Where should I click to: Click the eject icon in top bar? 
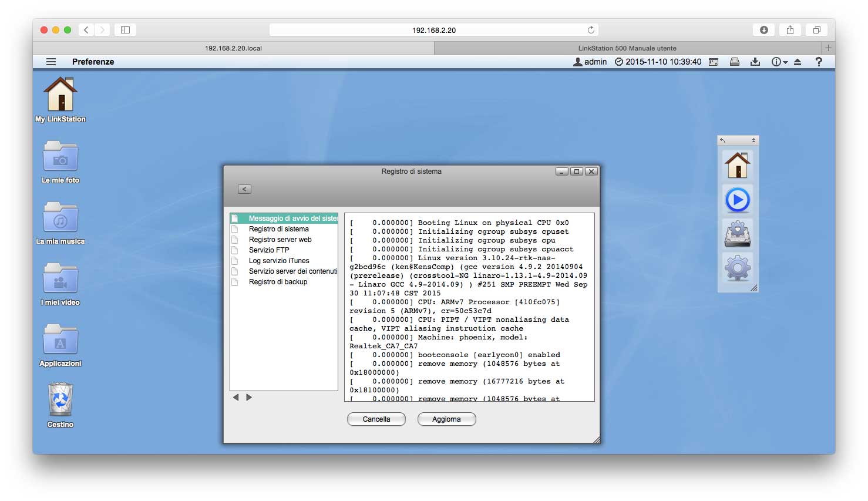(798, 62)
